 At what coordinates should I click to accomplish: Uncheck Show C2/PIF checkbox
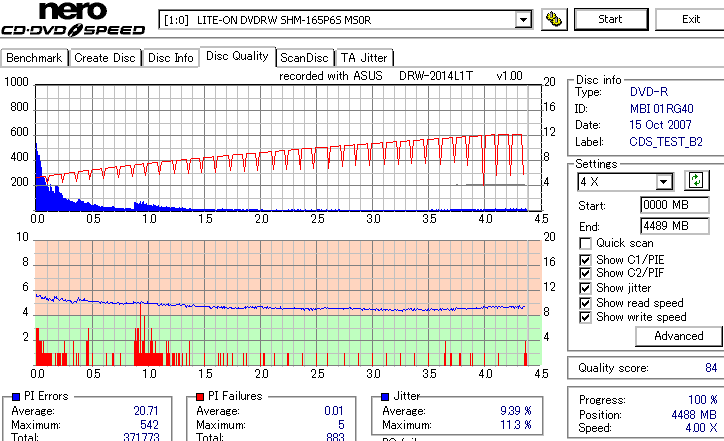585,273
